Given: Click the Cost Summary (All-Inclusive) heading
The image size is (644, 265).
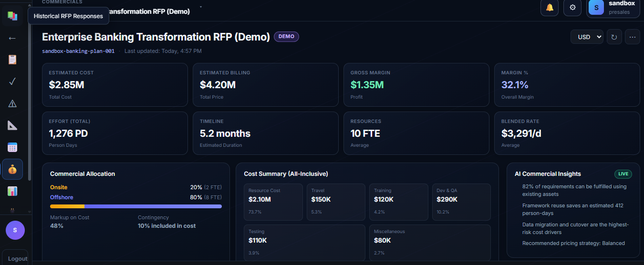Looking at the screenshot, I should click(x=286, y=174).
